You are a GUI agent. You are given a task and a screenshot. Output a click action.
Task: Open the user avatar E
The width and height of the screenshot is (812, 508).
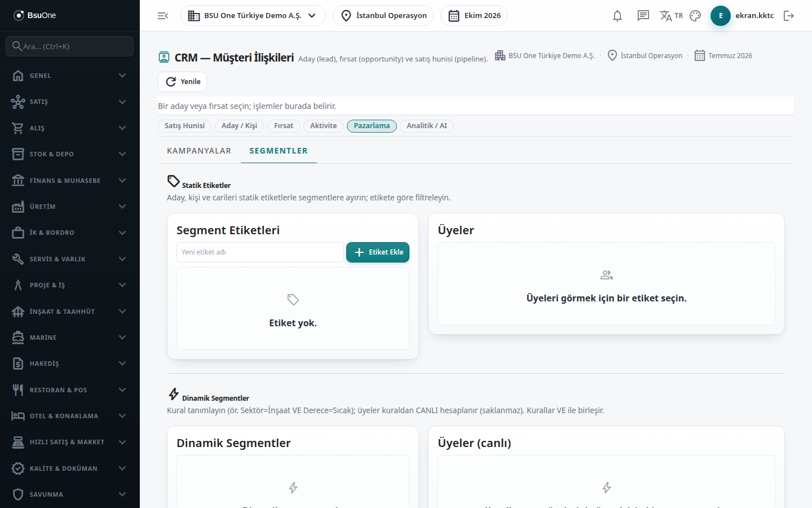point(721,16)
